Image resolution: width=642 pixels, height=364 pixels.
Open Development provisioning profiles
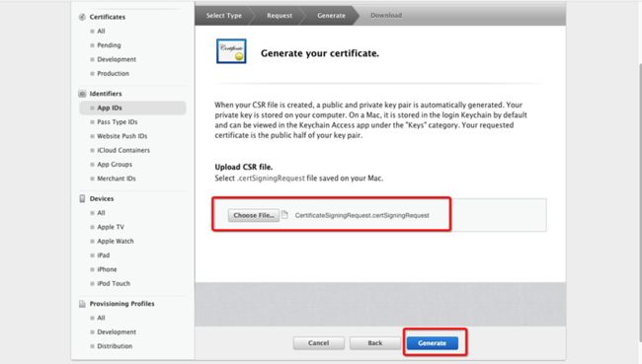(117, 332)
